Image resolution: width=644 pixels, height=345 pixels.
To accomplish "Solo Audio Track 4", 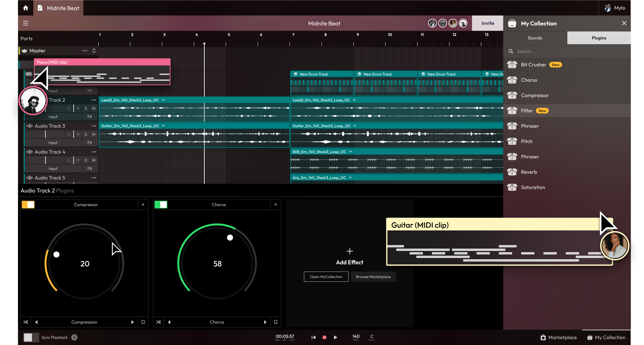I will tap(86, 160).
